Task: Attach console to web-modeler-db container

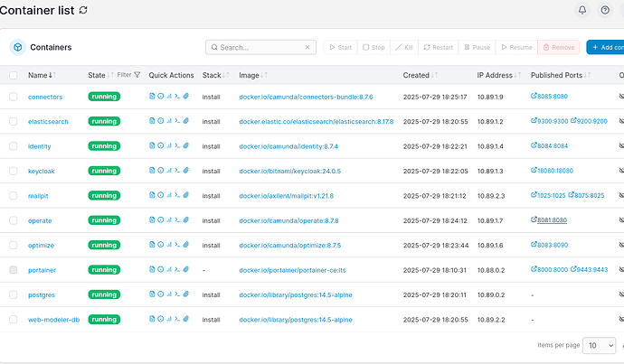Action: pos(186,319)
